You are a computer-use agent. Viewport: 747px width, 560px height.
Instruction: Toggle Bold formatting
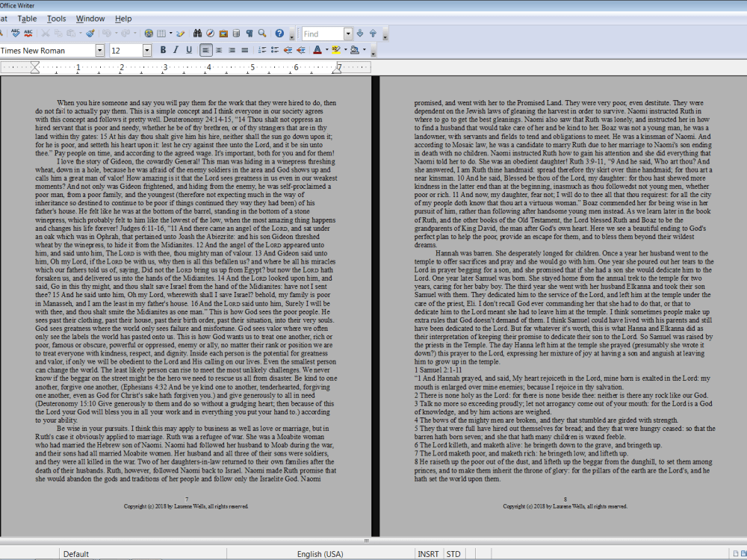tap(163, 50)
